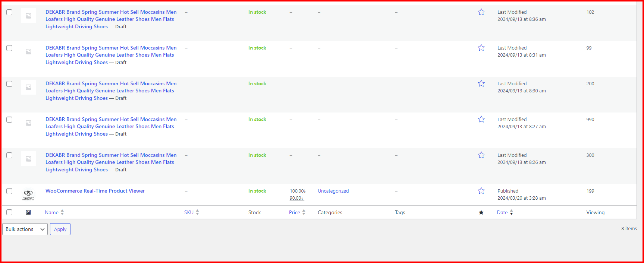Click the viewing count 200
Screen dimensions: 644x263
point(590,83)
